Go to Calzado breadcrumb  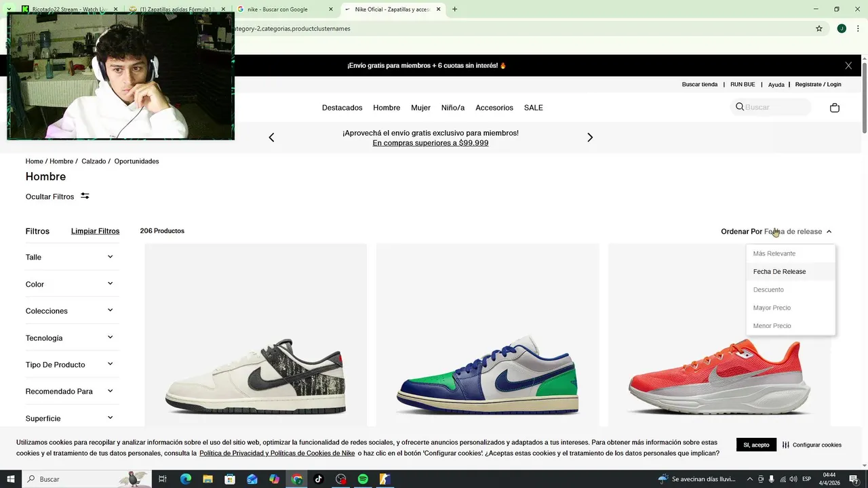point(94,161)
